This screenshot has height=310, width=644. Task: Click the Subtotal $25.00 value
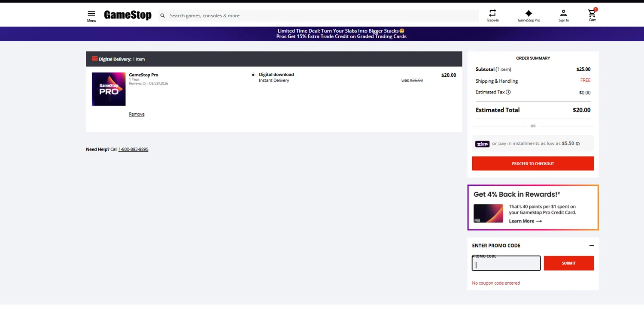tap(583, 69)
